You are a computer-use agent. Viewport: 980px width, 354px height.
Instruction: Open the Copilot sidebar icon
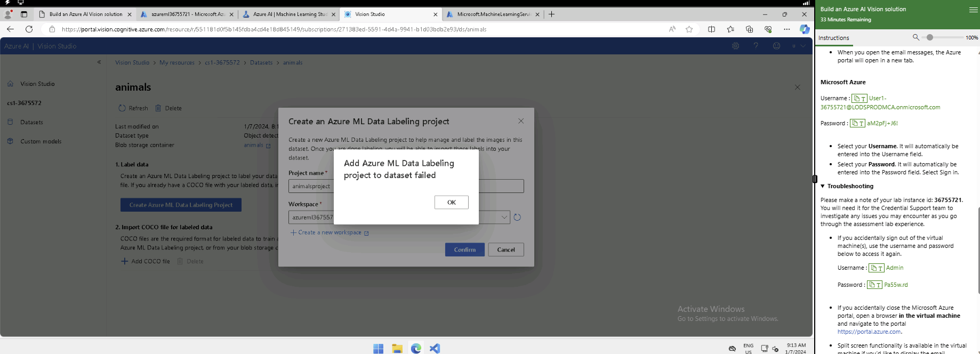805,29
